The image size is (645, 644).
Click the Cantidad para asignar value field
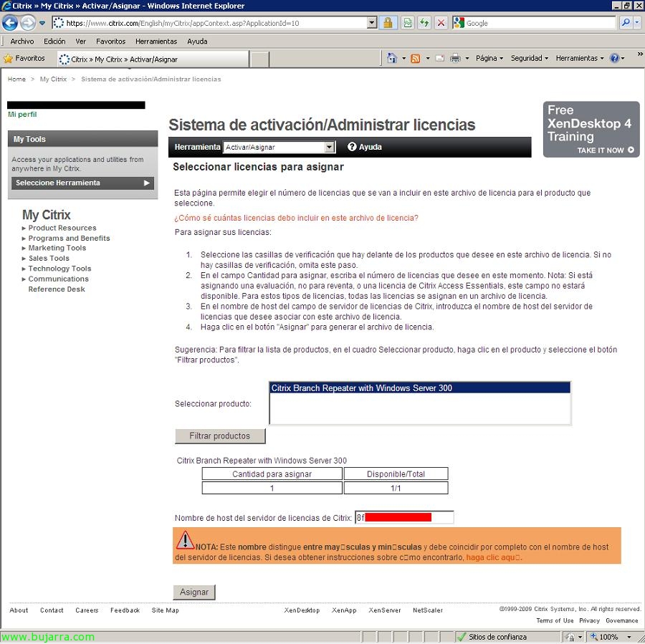pos(272,488)
